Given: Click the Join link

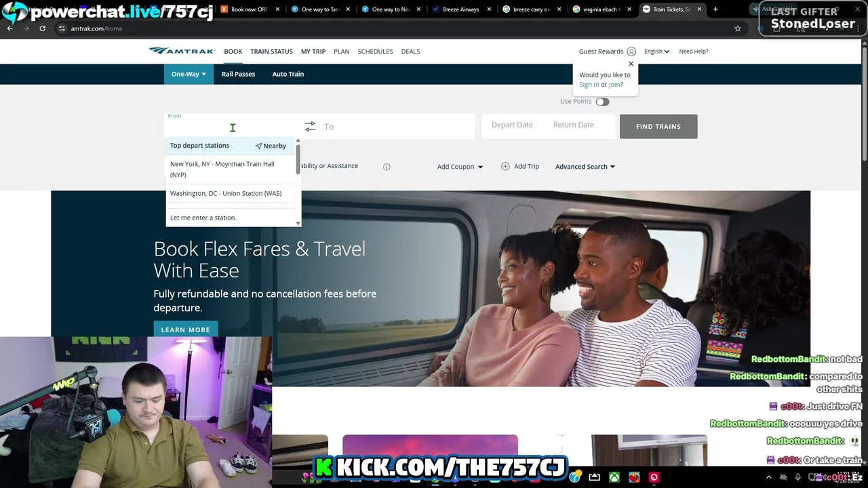Looking at the screenshot, I should [x=614, y=85].
